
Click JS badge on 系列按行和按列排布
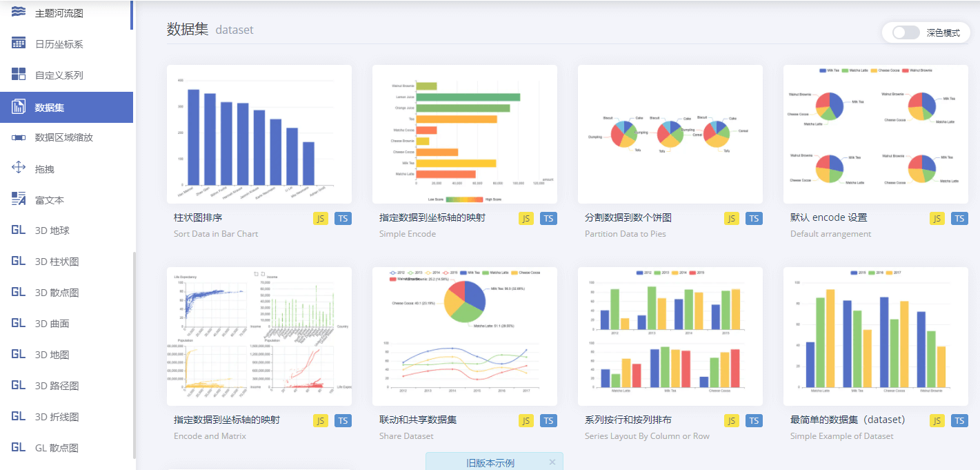click(731, 420)
